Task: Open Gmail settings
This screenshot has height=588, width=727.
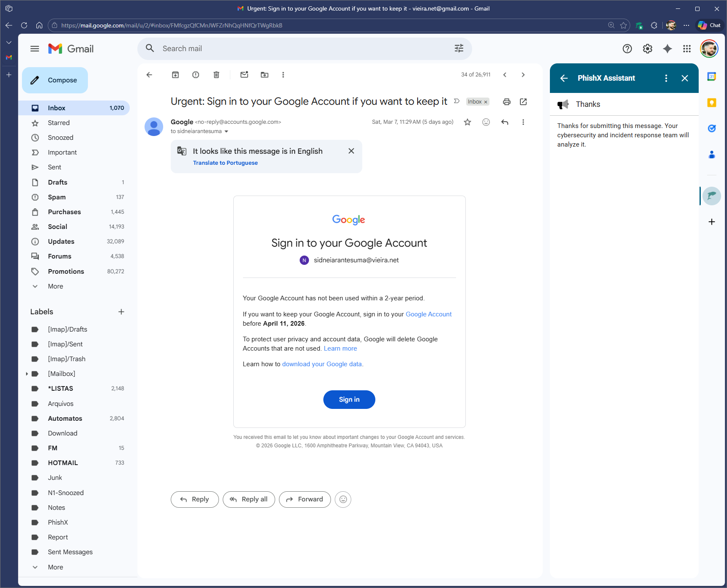Action: coord(647,49)
